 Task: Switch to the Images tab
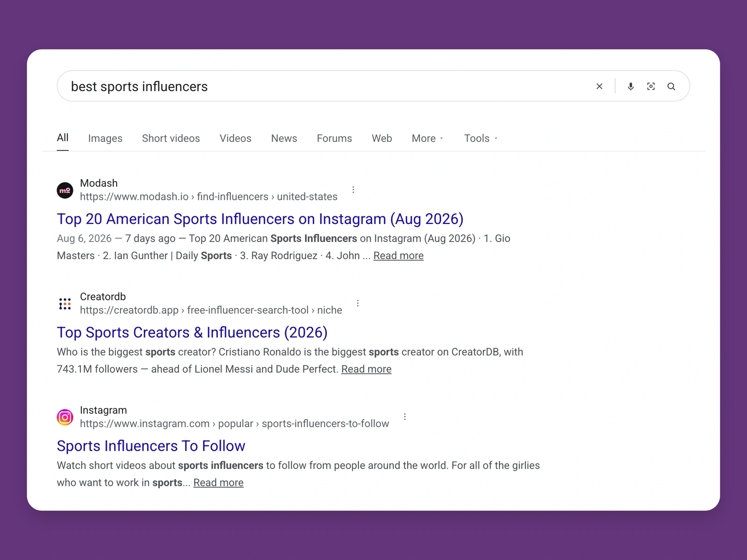point(105,139)
